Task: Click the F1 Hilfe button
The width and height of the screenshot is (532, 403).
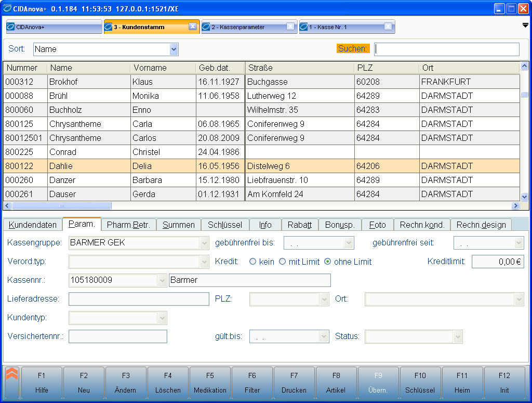Action: coord(42,383)
